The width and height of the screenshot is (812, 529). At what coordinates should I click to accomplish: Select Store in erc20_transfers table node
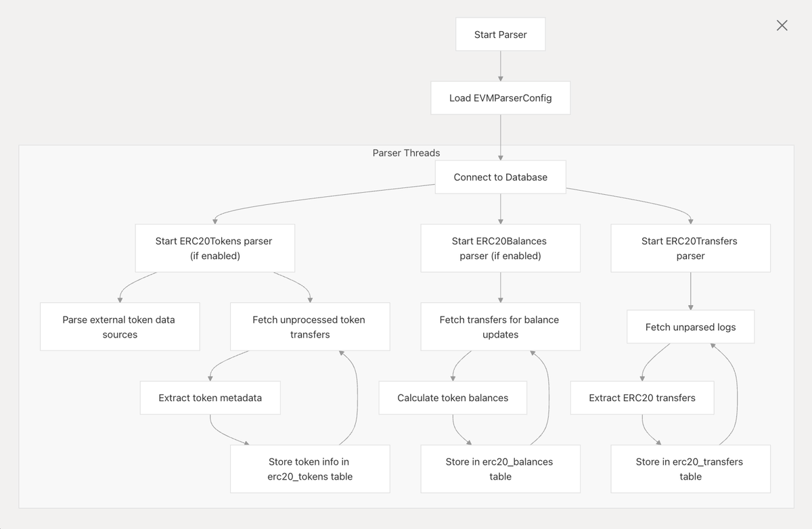click(690, 469)
